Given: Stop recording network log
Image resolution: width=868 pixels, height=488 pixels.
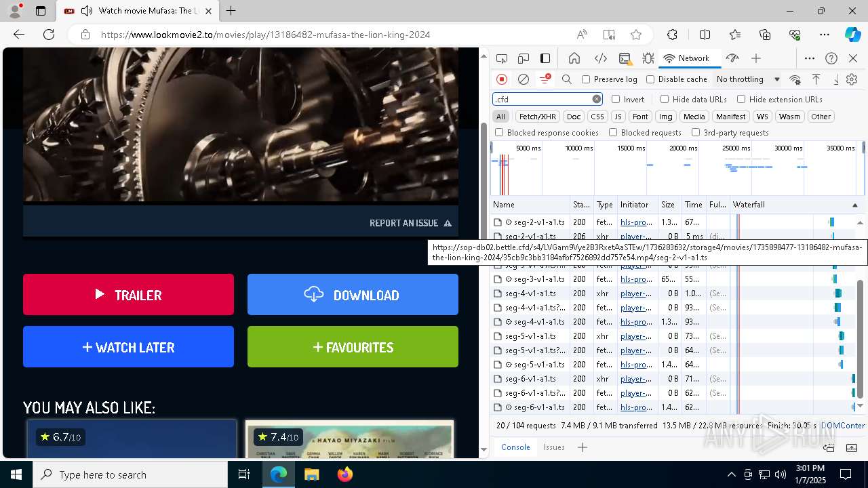Looking at the screenshot, I should pyautogui.click(x=502, y=79).
